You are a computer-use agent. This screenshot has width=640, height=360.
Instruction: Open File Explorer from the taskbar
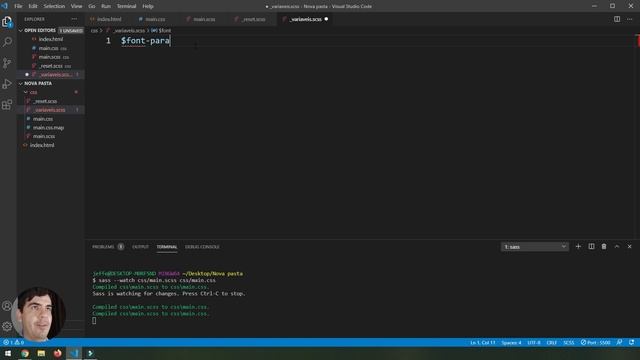(x=41, y=353)
